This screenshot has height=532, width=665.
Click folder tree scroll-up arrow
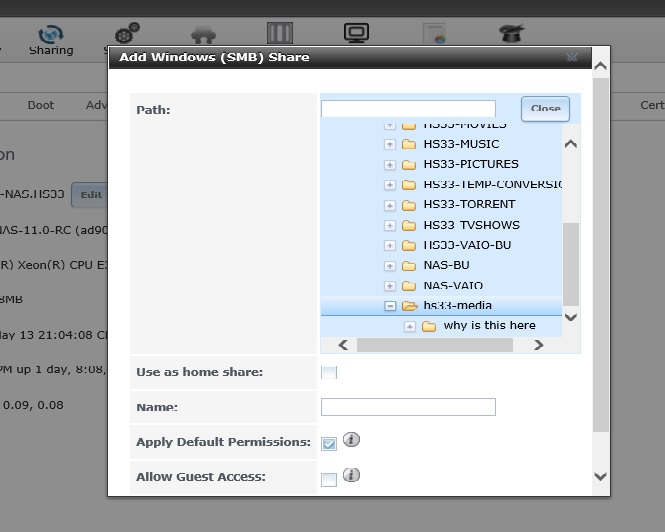(571, 144)
